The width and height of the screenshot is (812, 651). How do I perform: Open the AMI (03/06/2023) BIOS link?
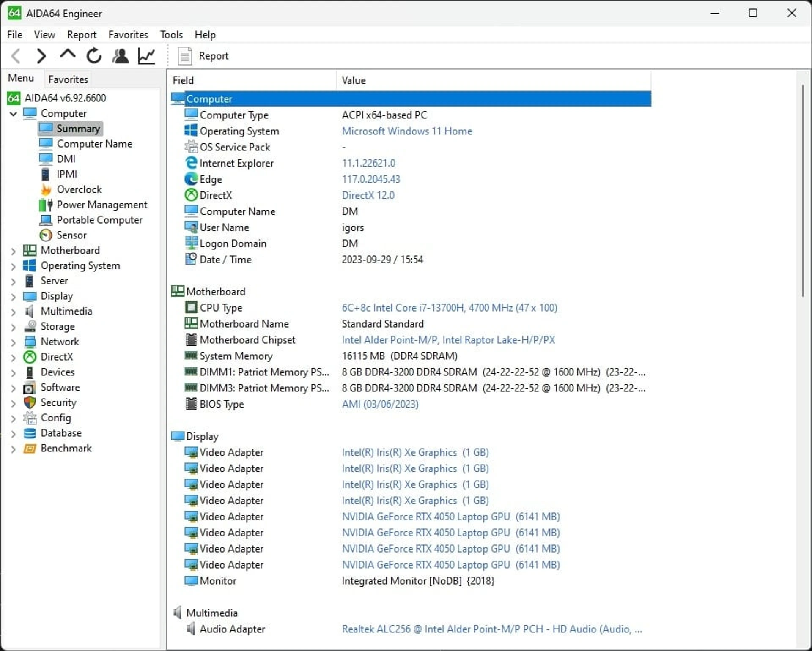point(380,404)
